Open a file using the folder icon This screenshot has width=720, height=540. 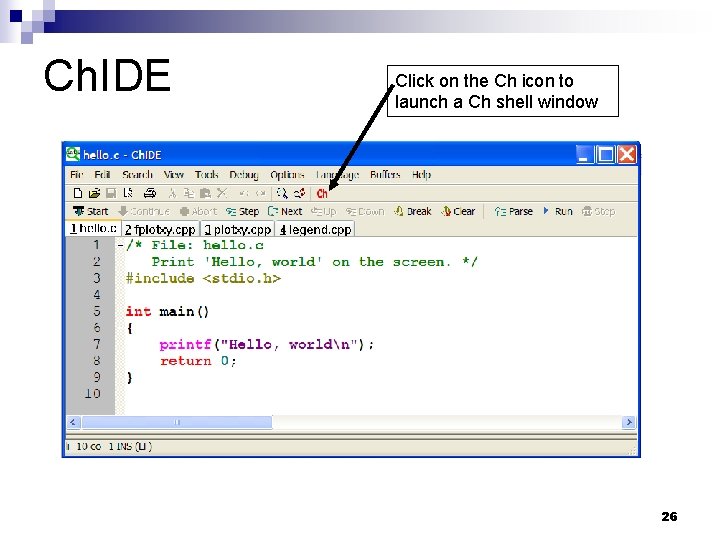coord(94,193)
